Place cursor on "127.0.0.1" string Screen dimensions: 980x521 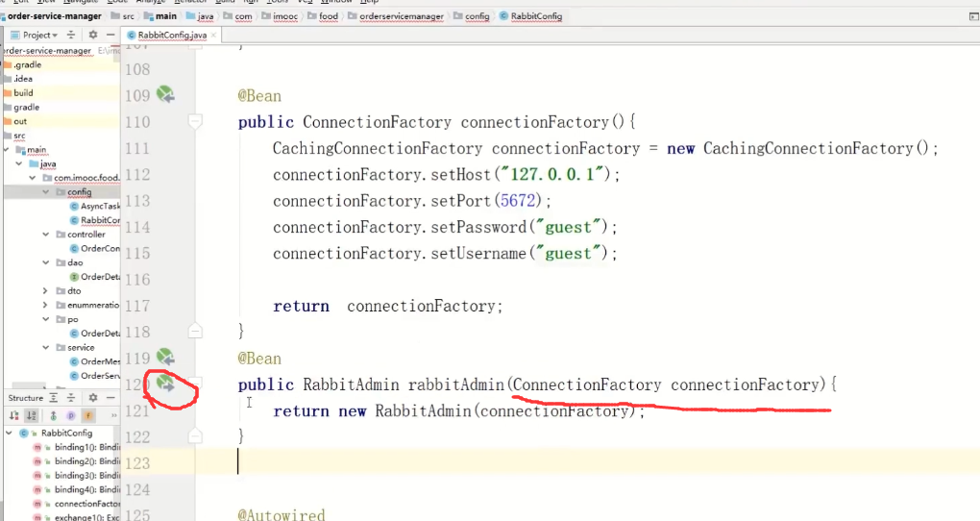pos(551,174)
